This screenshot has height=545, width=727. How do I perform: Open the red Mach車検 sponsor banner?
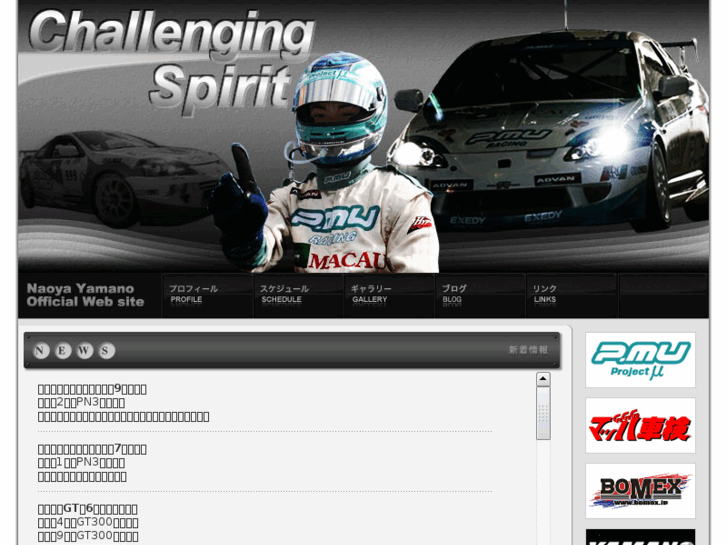point(640,425)
